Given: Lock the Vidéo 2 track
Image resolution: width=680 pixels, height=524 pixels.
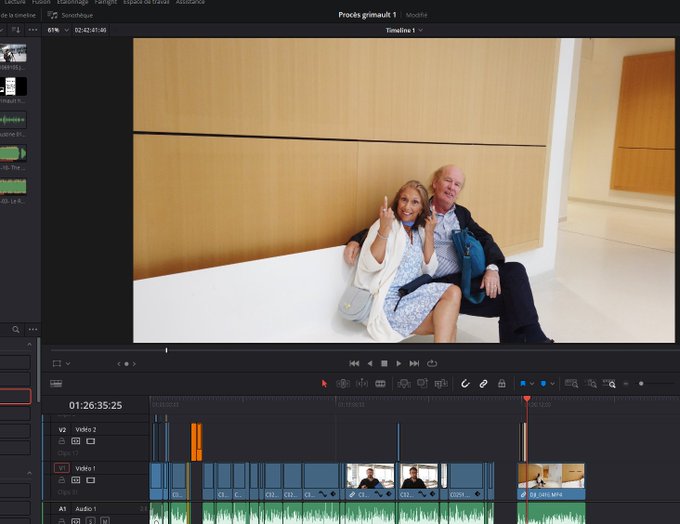Looking at the screenshot, I should [62, 441].
